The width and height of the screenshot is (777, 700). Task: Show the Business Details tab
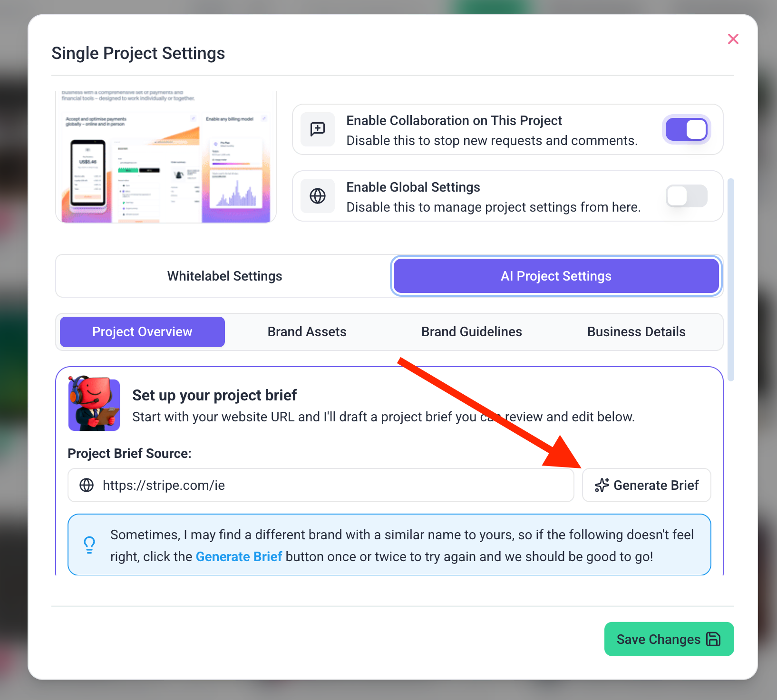pos(636,332)
